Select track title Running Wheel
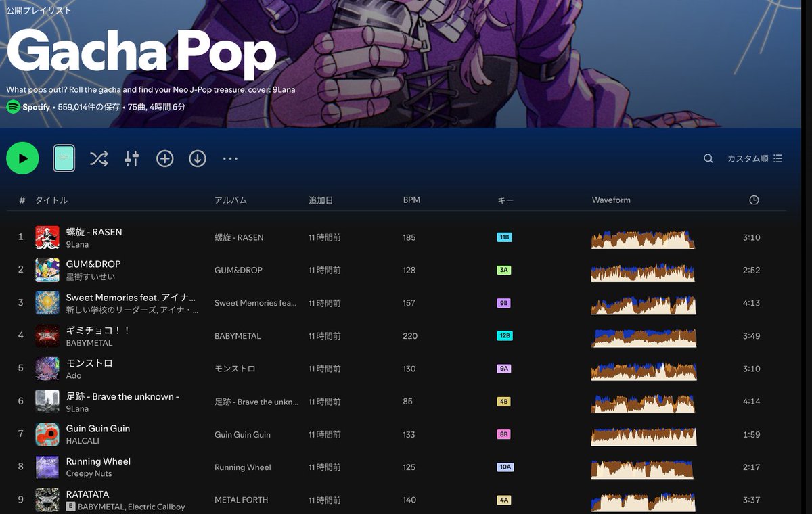Image resolution: width=812 pixels, height=514 pixels. click(x=98, y=461)
